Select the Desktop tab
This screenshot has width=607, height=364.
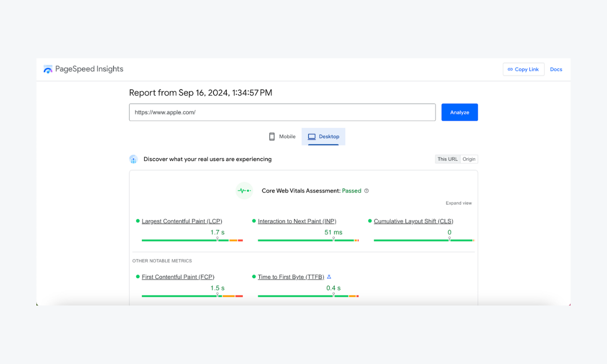pos(323,136)
